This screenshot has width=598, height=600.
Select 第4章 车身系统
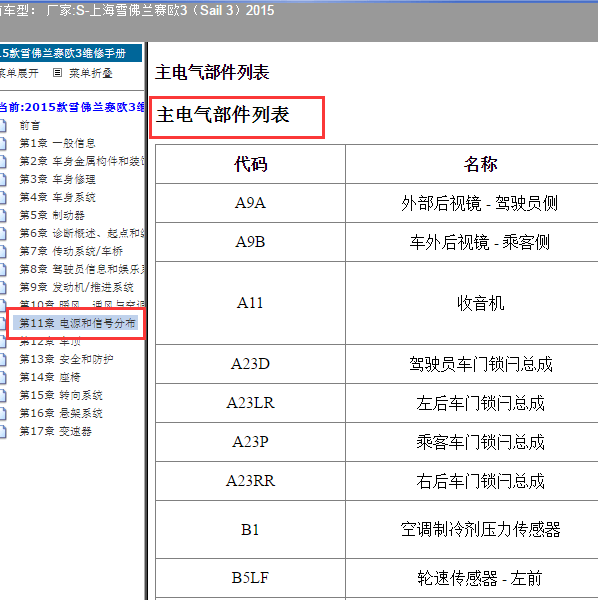click(57, 197)
